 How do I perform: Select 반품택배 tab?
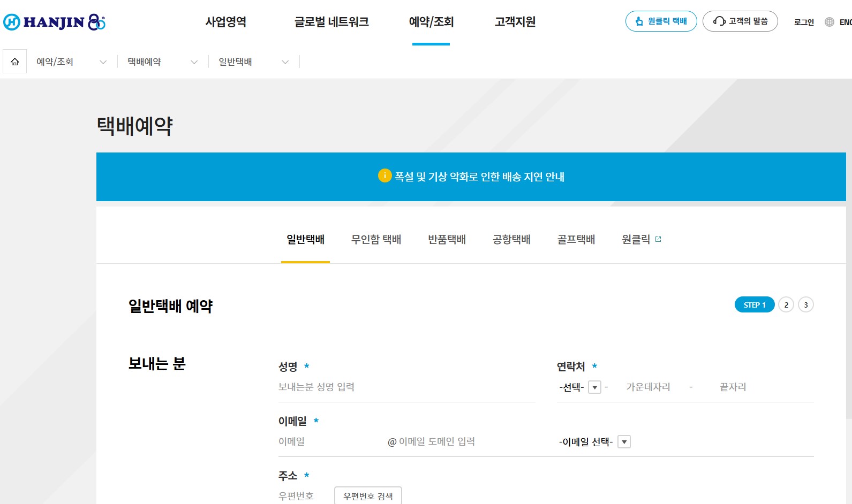pyautogui.click(x=447, y=239)
